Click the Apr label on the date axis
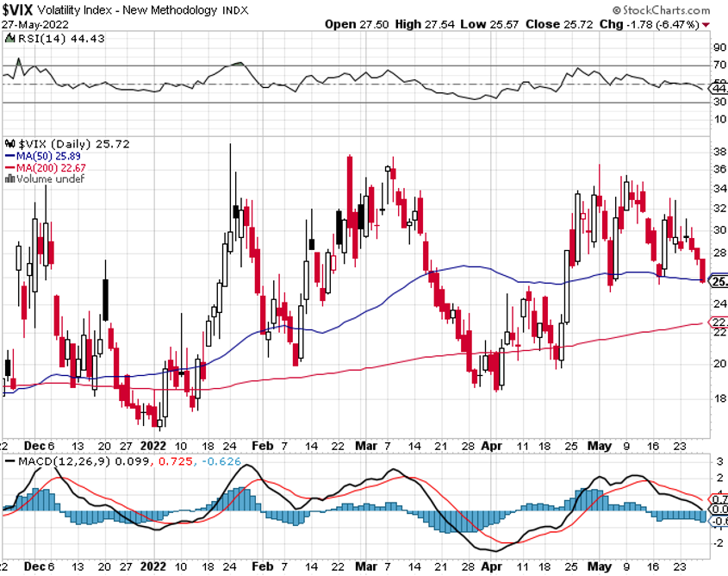728x576 pixels. coord(492,445)
